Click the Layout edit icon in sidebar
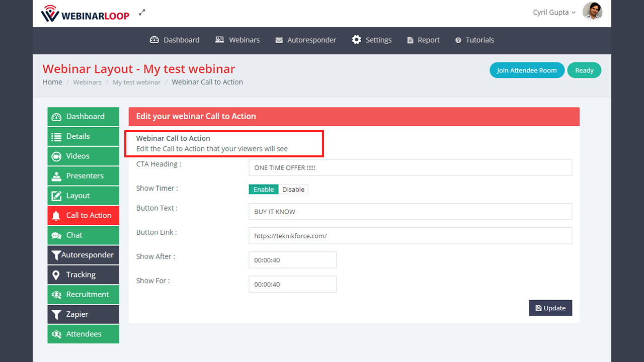The image size is (644, 362). click(56, 196)
